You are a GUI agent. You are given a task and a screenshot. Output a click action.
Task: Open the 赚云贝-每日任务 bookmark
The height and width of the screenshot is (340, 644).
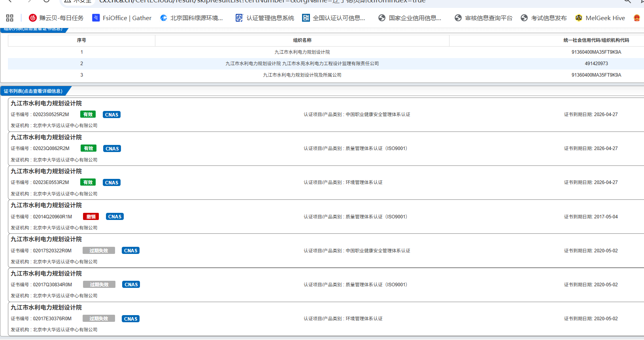point(56,18)
